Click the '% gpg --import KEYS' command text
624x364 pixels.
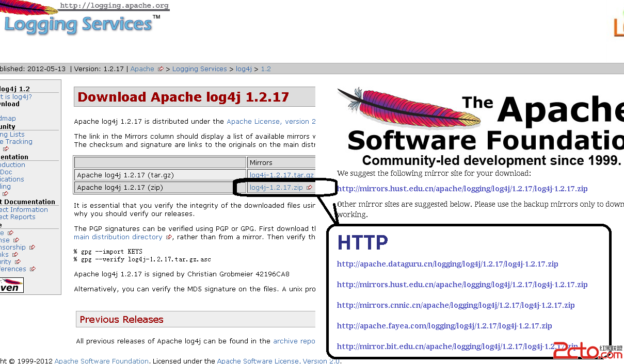108,252
